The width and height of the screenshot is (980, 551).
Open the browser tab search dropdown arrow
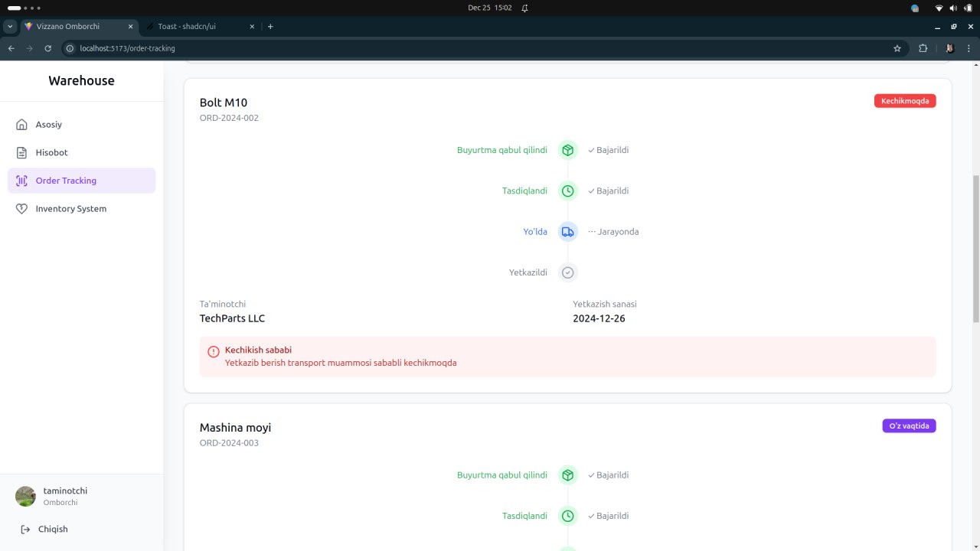pos(10,26)
